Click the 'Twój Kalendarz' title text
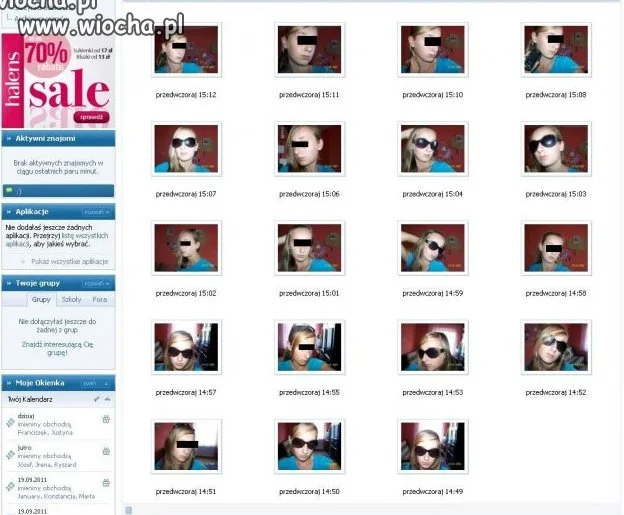 pyautogui.click(x=30, y=399)
